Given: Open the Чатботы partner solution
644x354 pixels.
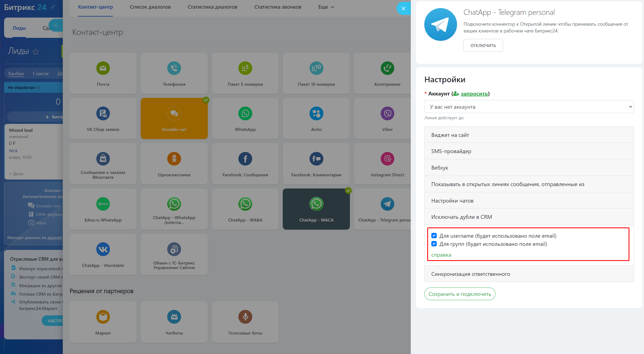Looking at the screenshot, I should point(174,322).
